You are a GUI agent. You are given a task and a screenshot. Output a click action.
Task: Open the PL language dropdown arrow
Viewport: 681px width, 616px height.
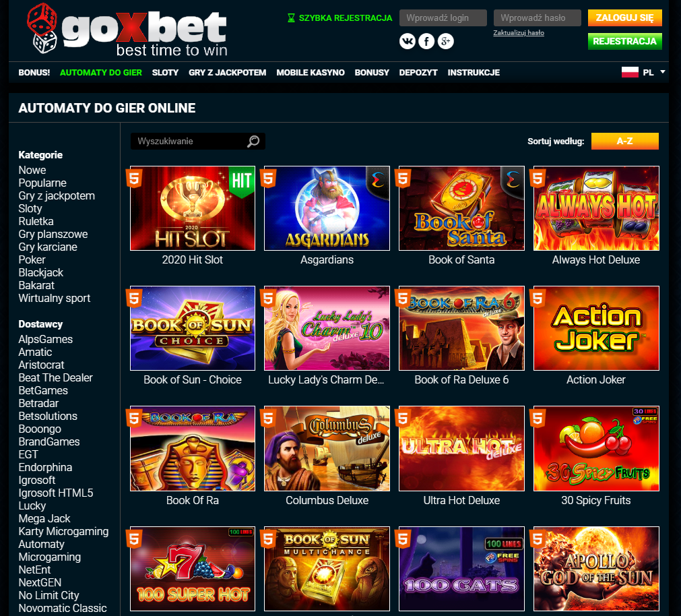[663, 71]
